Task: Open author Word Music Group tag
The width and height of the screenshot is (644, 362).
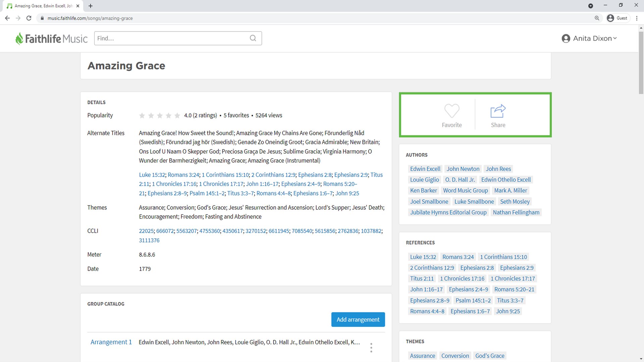Action: point(465,190)
